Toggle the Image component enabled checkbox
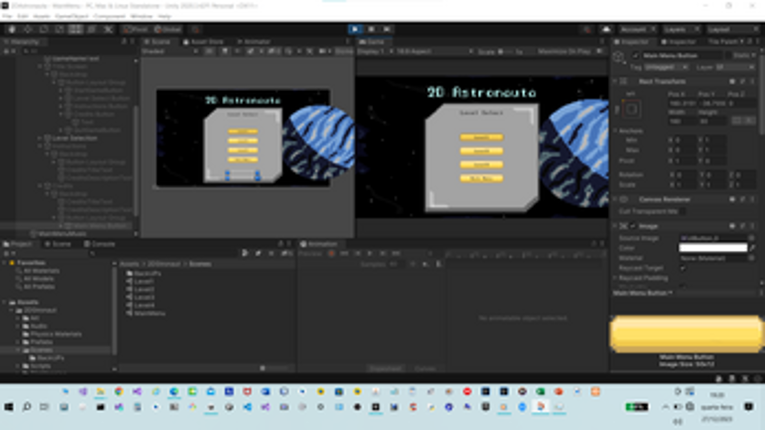The width and height of the screenshot is (765, 430). tap(633, 226)
